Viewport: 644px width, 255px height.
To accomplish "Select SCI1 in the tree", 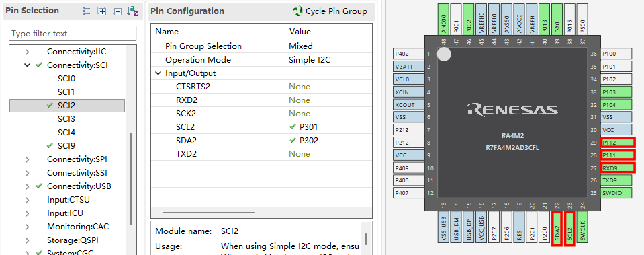I will 66,92.
